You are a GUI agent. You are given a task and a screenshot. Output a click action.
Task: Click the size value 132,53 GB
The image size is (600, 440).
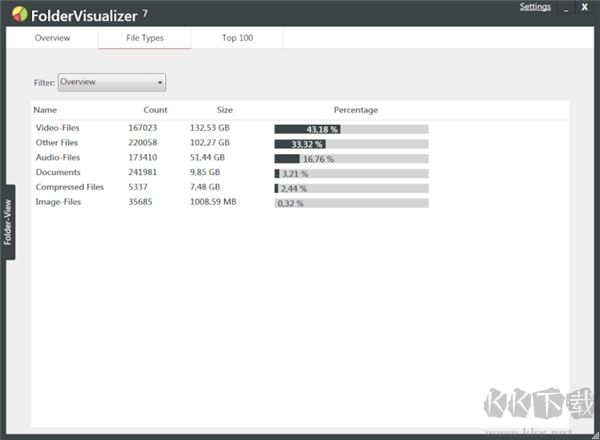click(210, 128)
